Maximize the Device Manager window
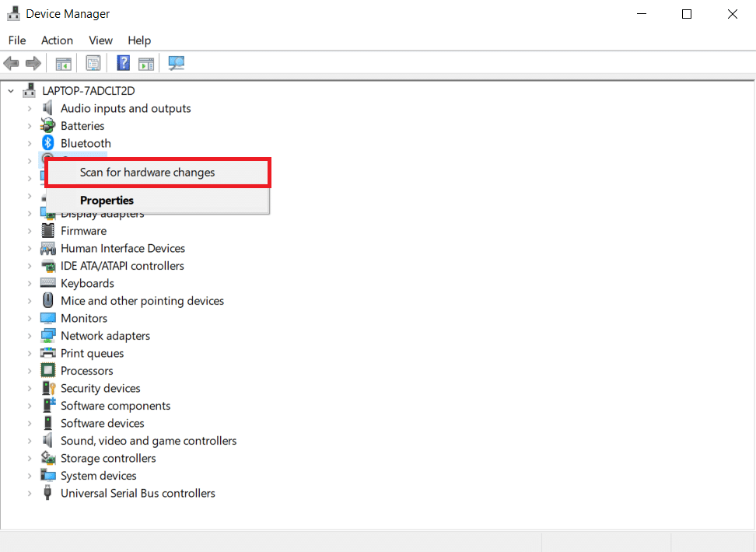This screenshot has width=756, height=552. (687, 14)
